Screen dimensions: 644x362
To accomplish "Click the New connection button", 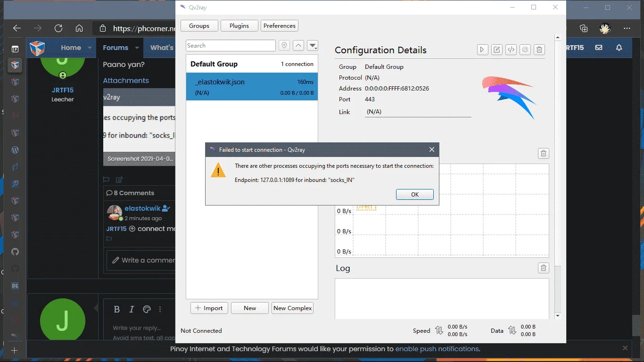I will (x=250, y=308).
